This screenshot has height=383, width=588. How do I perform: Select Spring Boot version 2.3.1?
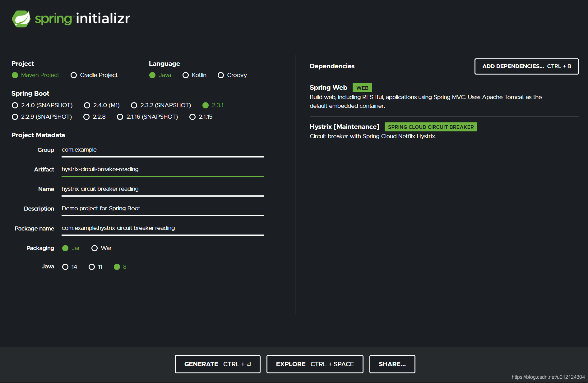[213, 105]
